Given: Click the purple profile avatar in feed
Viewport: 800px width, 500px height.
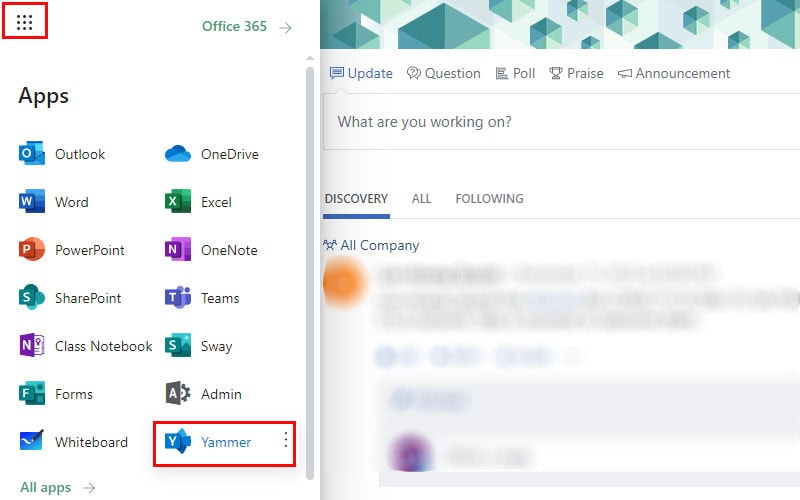Looking at the screenshot, I should tap(411, 453).
